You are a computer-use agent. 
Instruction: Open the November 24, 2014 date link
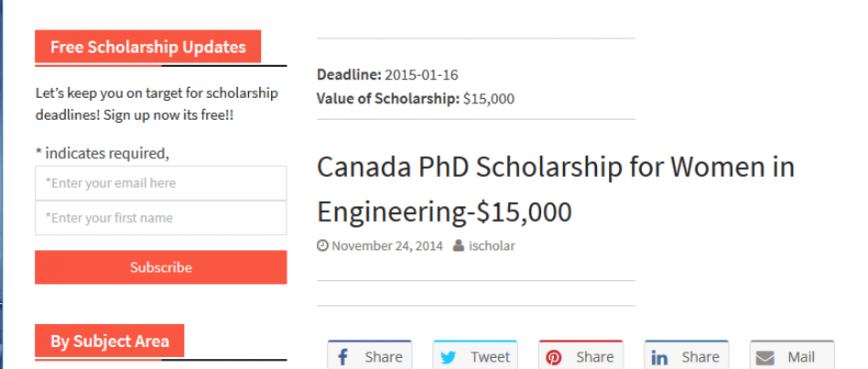387,245
